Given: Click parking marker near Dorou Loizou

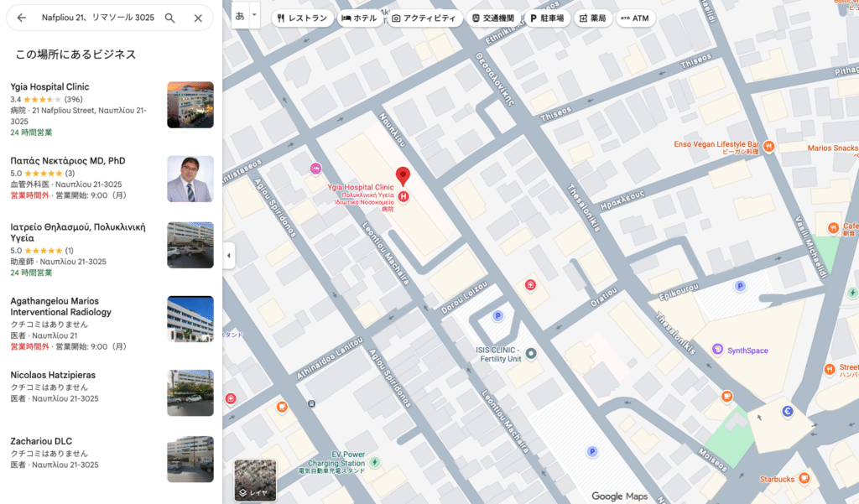Looking at the screenshot, I should pos(497,315).
